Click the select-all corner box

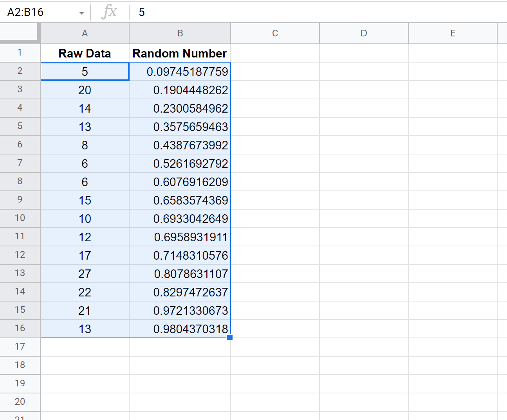point(20,33)
